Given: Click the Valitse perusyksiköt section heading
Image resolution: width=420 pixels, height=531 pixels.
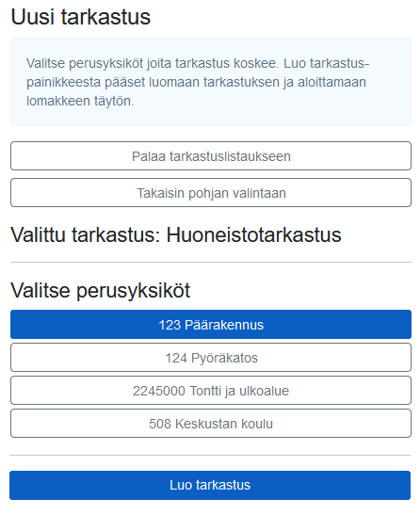Looking at the screenshot, I should pos(100,290).
